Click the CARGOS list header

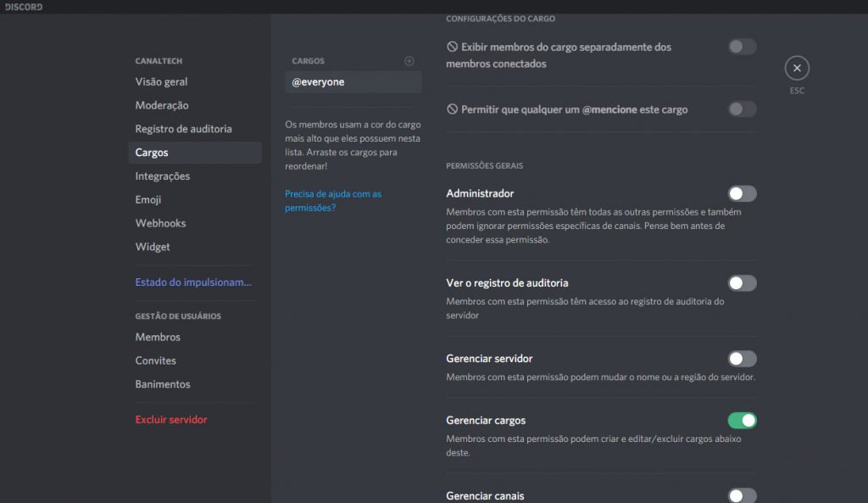coord(309,61)
